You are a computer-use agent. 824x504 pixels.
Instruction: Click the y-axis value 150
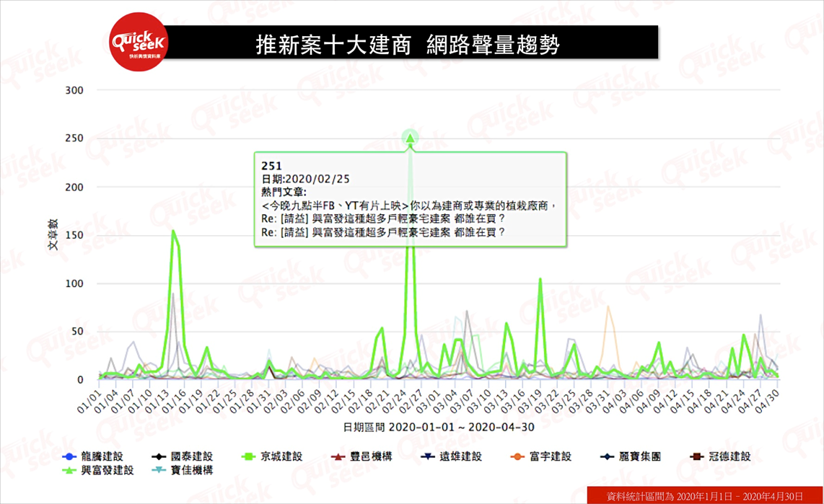click(x=74, y=235)
